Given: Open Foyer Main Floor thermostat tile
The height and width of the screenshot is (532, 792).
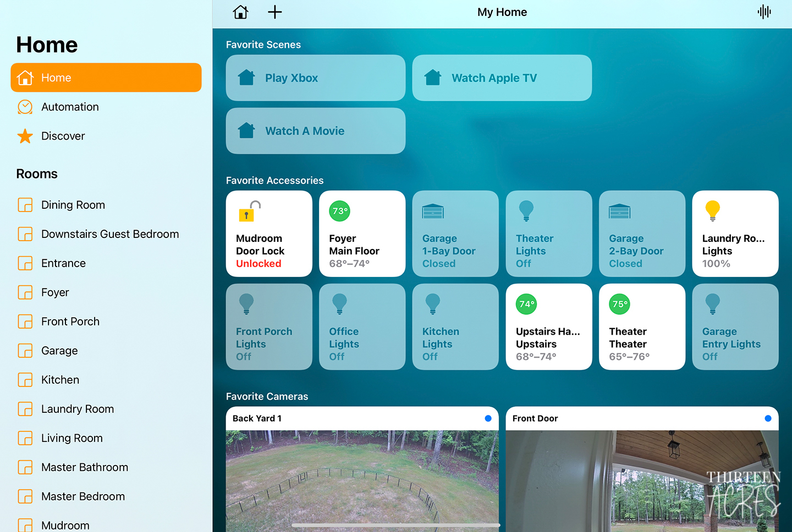Looking at the screenshot, I should [362, 234].
